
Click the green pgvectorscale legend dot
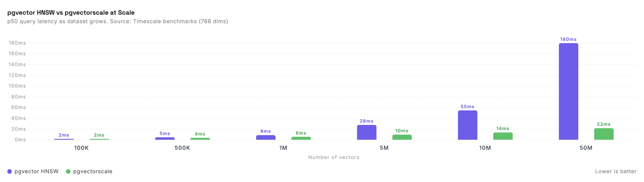pos(68,172)
